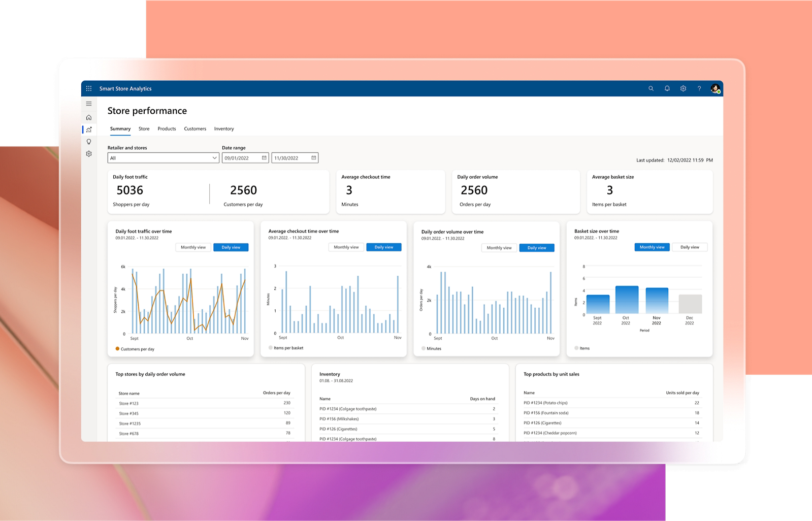This screenshot has height=521, width=812.
Task: Select Monthly view for Basket size chart
Action: (x=652, y=247)
